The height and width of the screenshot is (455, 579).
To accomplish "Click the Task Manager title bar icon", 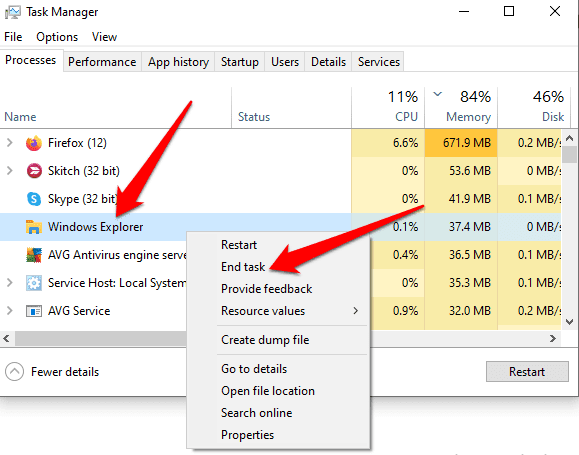I will tap(12, 12).
